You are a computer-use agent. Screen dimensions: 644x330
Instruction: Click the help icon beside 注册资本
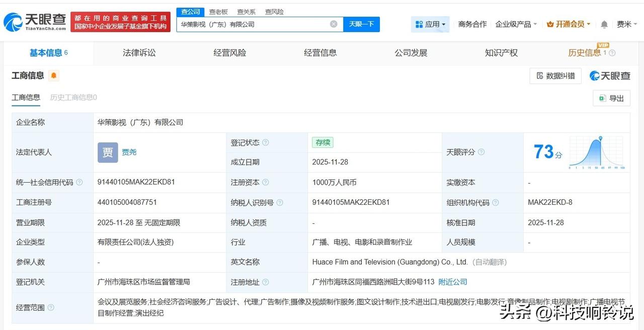pyautogui.click(x=267, y=183)
